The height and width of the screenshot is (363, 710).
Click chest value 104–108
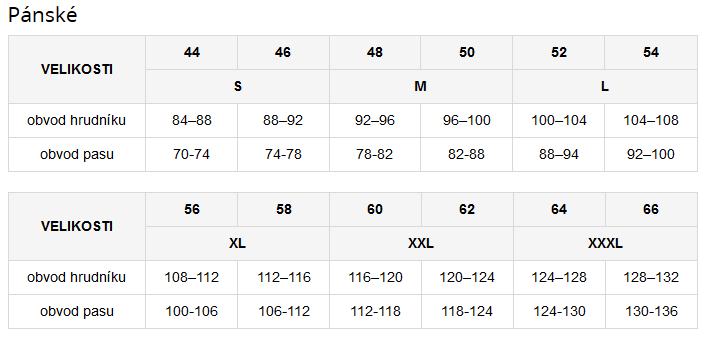click(651, 120)
